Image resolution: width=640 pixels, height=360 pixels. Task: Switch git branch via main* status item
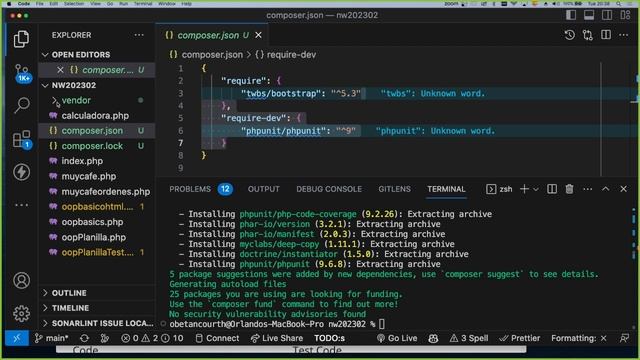coord(52,338)
